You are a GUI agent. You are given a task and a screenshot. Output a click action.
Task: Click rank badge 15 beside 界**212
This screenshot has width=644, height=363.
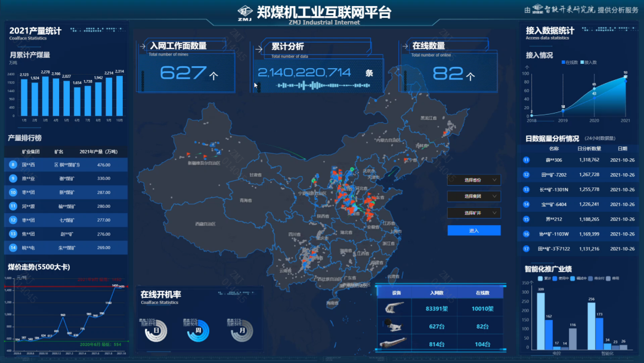tap(526, 219)
